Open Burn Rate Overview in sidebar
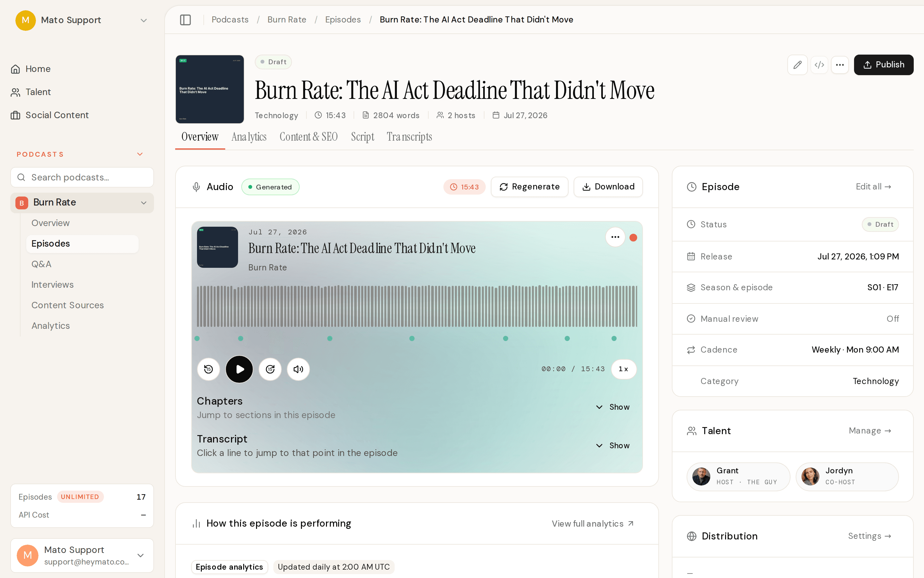 [50, 223]
